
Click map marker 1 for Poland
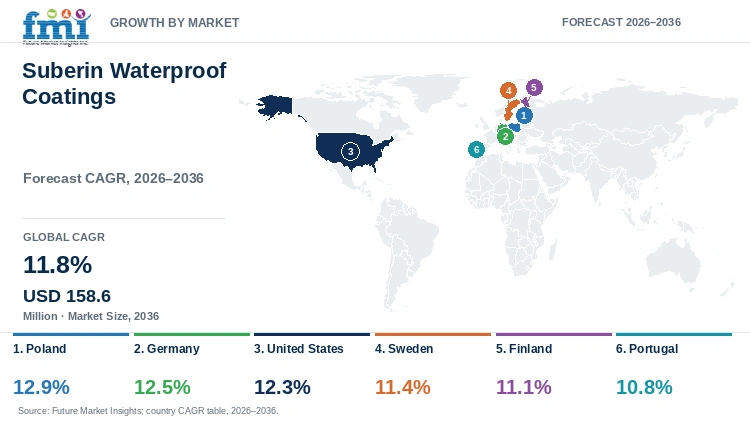[524, 115]
